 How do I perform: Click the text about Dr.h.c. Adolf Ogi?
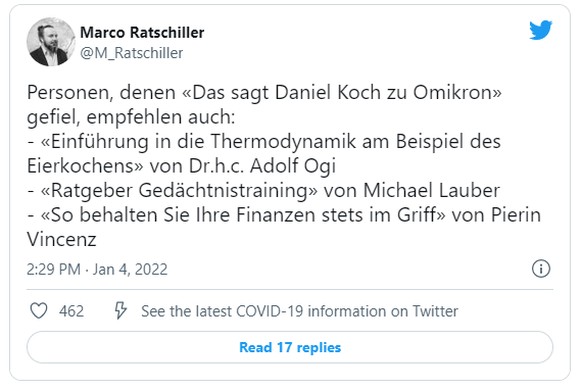pos(262,166)
